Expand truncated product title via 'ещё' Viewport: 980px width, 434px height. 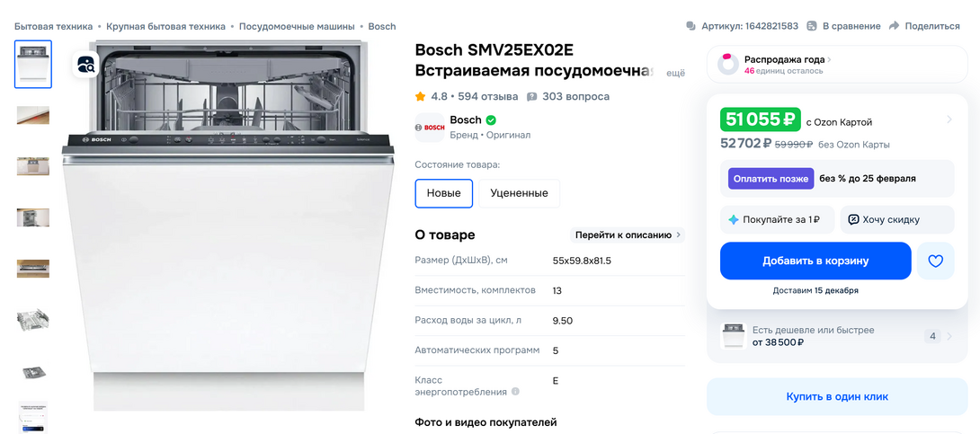click(x=674, y=72)
